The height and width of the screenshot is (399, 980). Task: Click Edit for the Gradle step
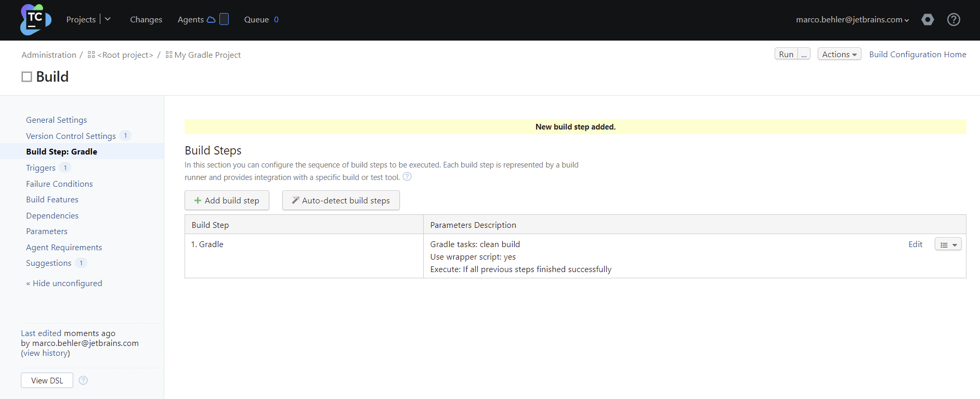[915, 244]
